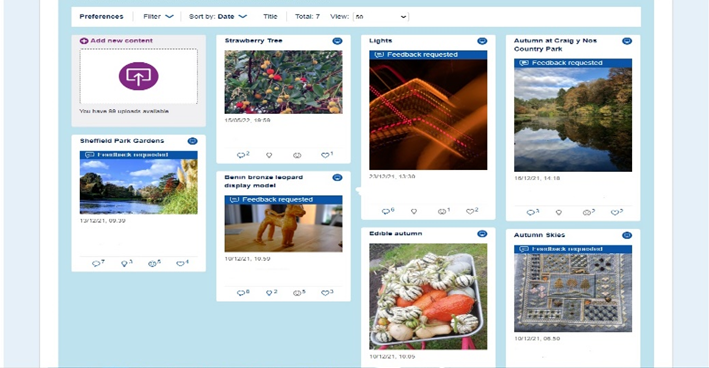Click the Feedback requested banner on Autumn at Craig y Nos
709x368 pixels.
coord(573,63)
